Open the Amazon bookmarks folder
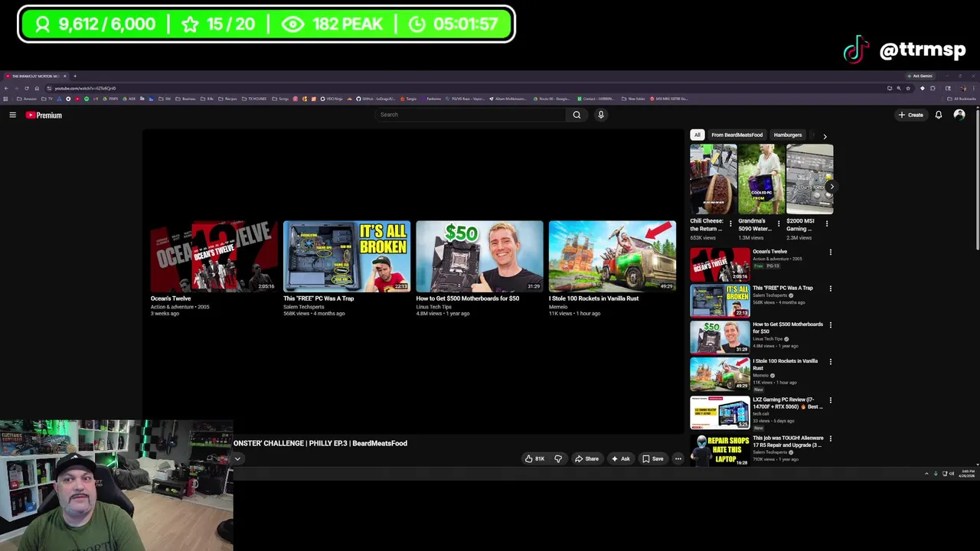 pyautogui.click(x=27, y=99)
